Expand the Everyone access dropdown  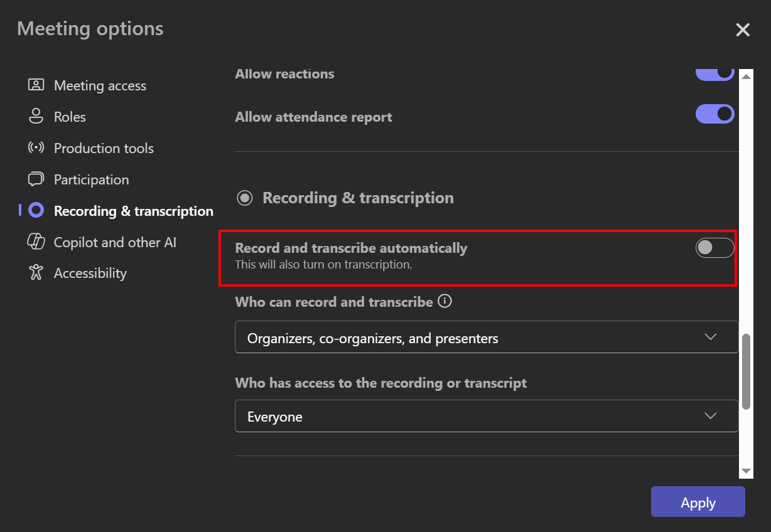487,416
